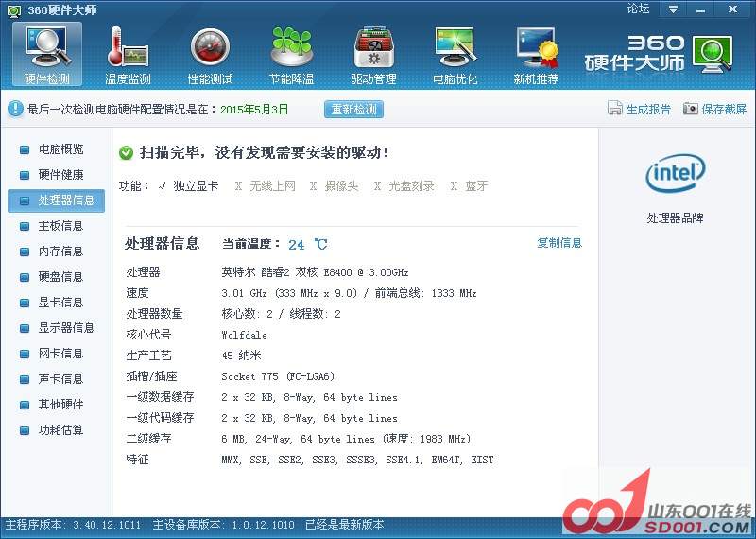The width and height of the screenshot is (756, 539).
Task: Click the Socket 775 (FC-LGA6) value
Action: [278, 376]
